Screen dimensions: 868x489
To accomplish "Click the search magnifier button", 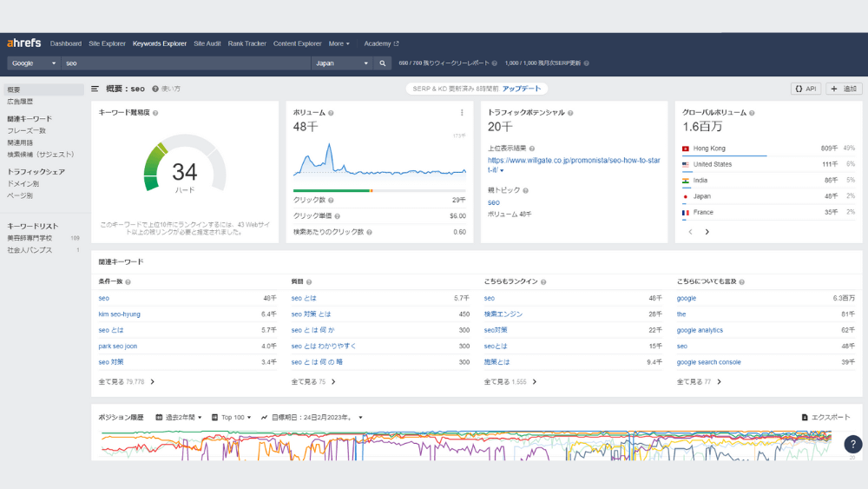I will click(383, 63).
